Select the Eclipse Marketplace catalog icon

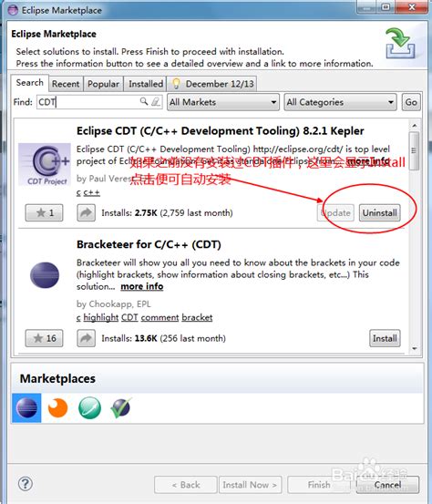click(x=26, y=408)
